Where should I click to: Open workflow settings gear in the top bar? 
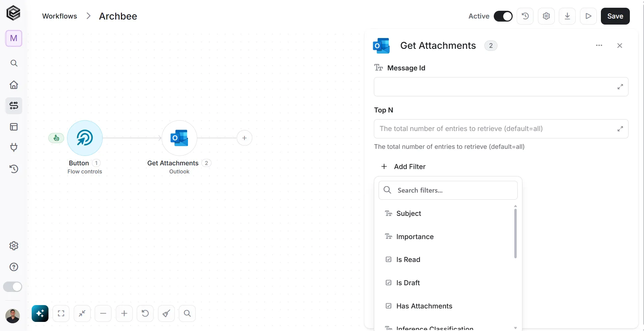click(546, 16)
